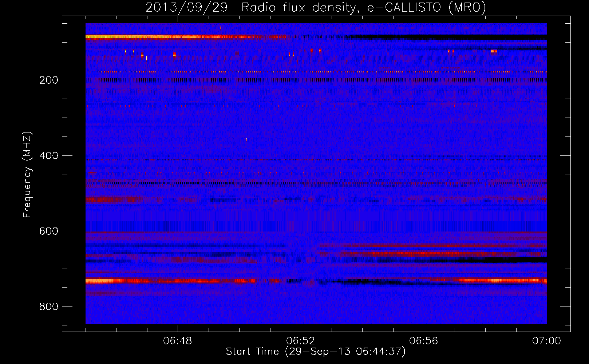Click the 800 frequency tick label

click(49, 306)
